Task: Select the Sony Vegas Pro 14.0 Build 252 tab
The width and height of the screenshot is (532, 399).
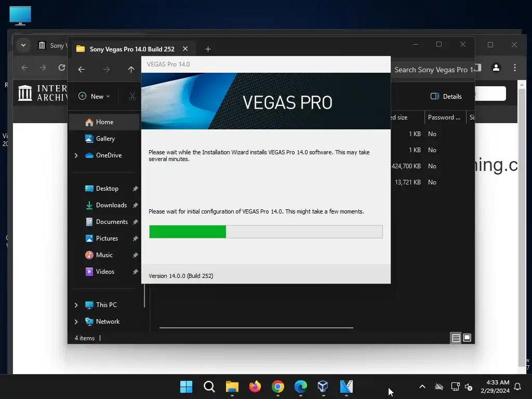Action: click(132, 49)
